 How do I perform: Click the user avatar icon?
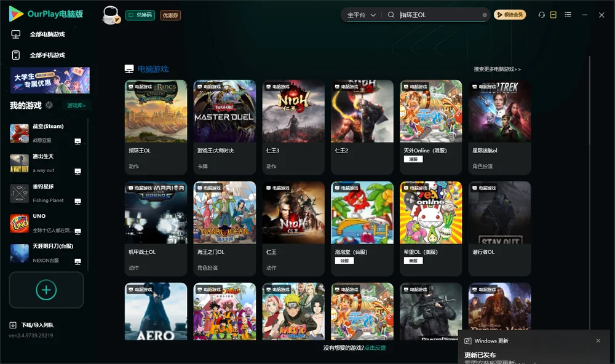click(111, 15)
